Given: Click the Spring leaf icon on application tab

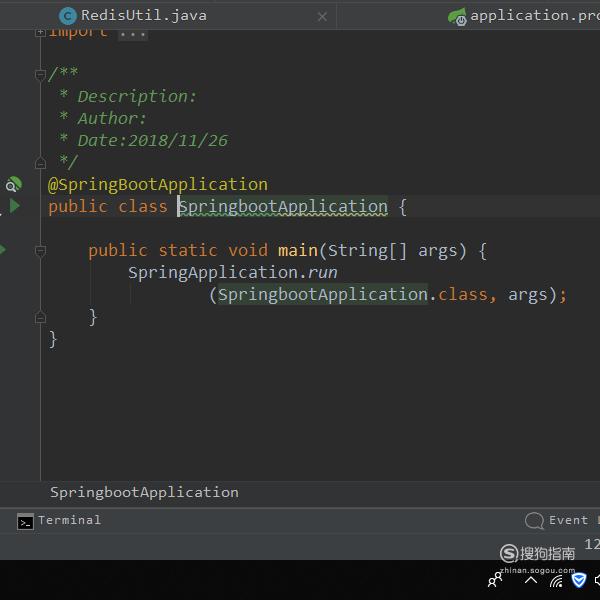Looking at the screenshot, I should coord(457,17).
